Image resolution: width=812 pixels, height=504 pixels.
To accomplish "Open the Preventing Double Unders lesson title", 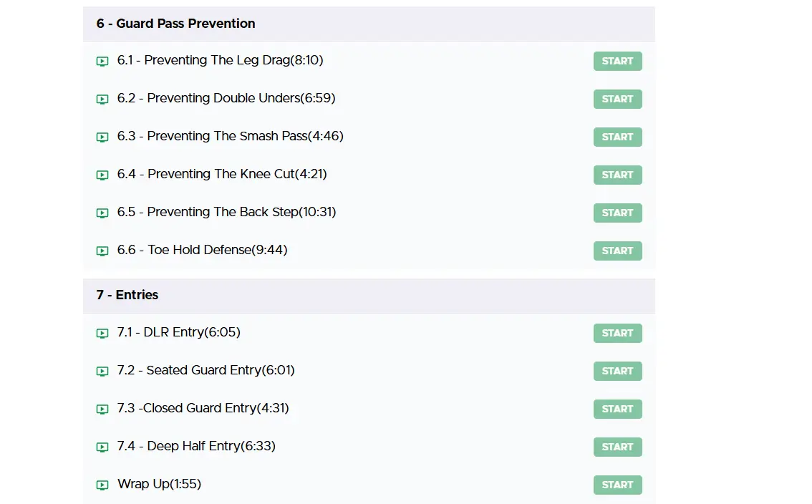I will click(226, 98).
